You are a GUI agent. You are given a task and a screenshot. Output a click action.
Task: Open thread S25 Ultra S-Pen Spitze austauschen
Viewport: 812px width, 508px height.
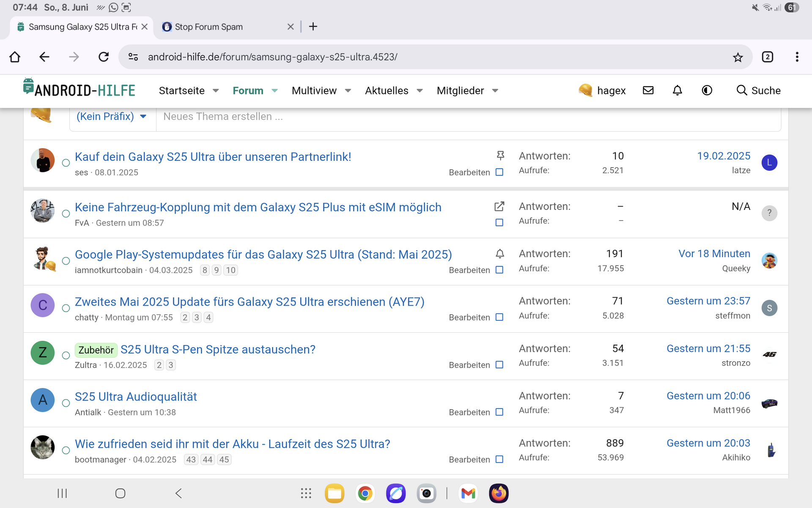click(x=218, y=349)
